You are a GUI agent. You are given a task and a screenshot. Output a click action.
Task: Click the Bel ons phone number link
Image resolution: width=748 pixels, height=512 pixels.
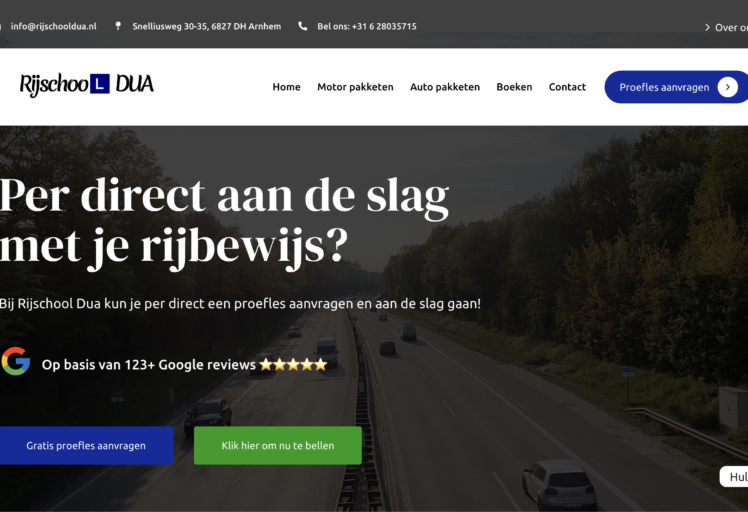click(x=367, y=26)
